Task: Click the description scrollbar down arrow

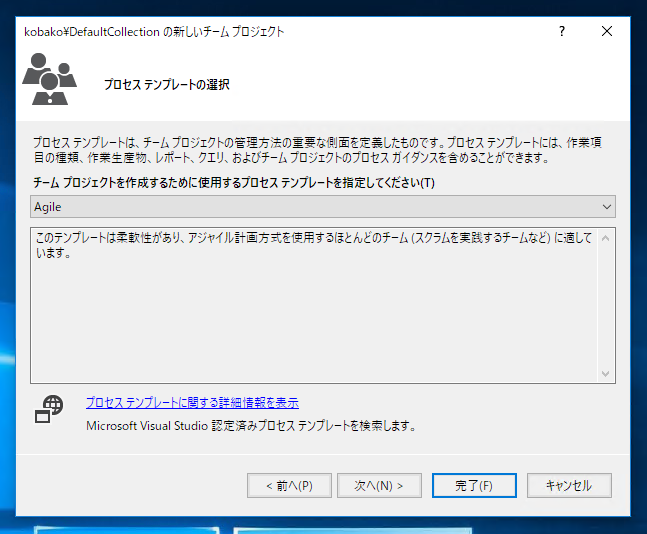Action: click(605, 374)
